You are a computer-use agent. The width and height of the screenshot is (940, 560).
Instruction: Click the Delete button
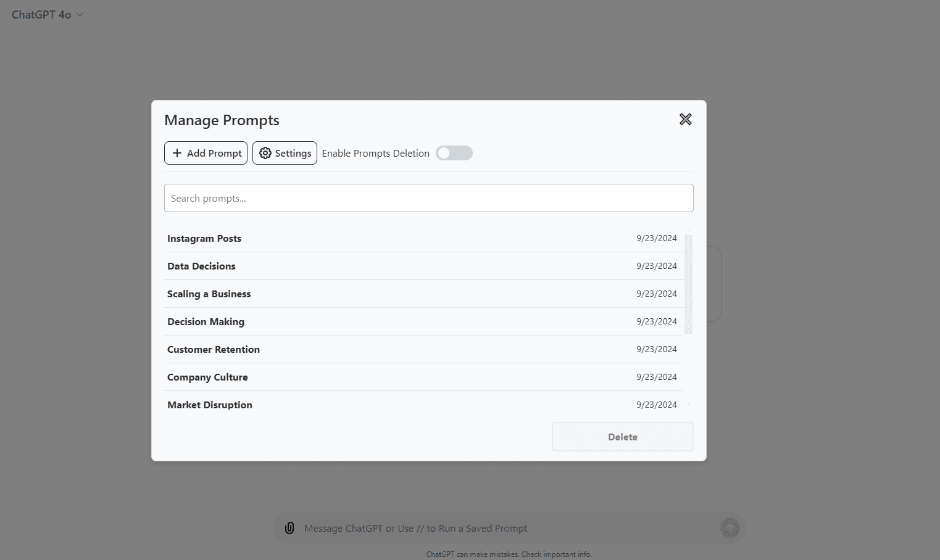click(622, 436)
